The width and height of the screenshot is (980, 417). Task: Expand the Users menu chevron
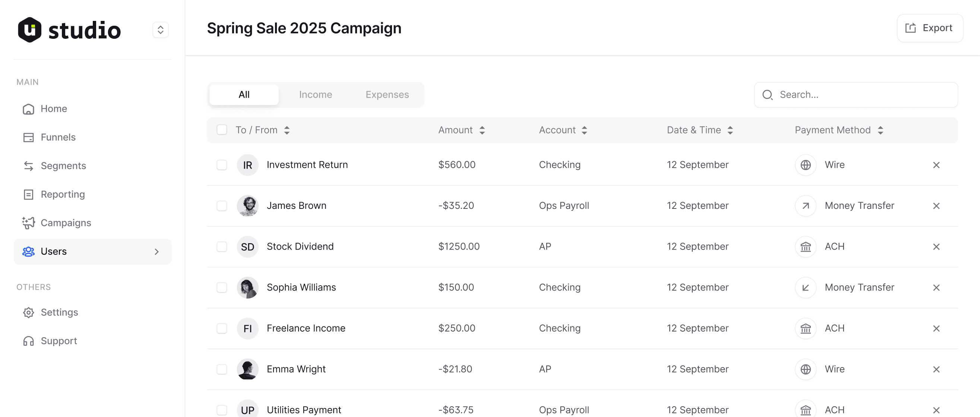(x=157, y=252)
